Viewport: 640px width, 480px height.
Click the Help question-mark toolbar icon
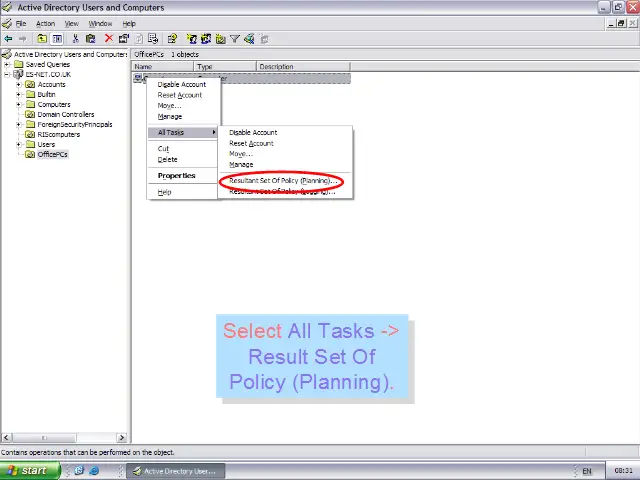[172, 39]
